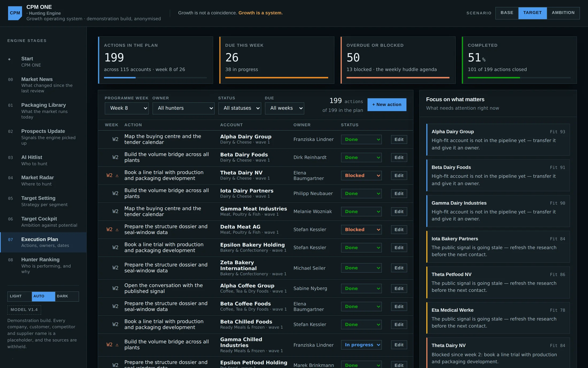Click warning icon on Gamma Chilled Industries row

(117, 345)
